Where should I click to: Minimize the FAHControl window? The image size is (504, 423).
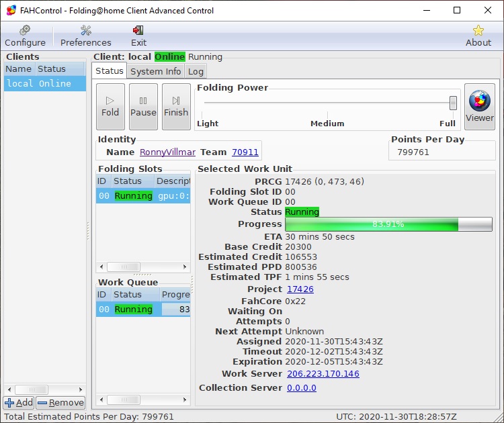click(427, 10)
